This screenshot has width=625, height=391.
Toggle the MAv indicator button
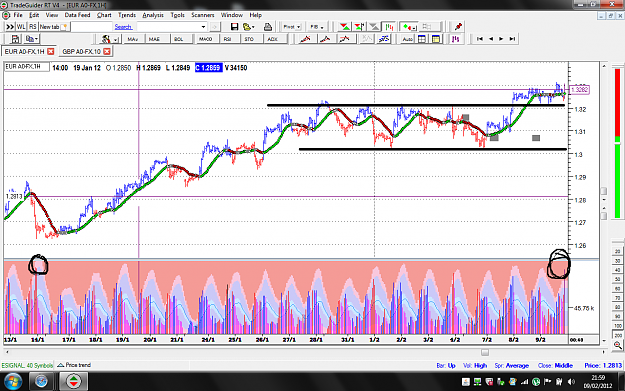(x=133, y=39)
